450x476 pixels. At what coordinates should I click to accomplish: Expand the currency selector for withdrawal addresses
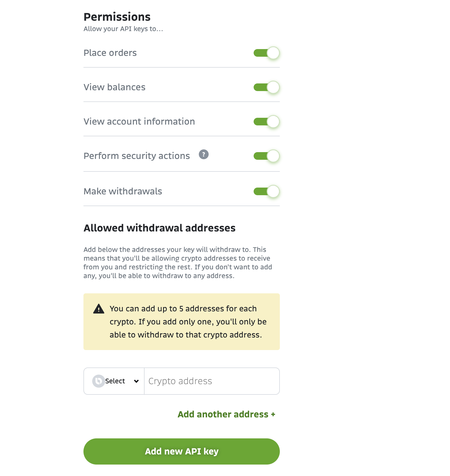[114, 381]
